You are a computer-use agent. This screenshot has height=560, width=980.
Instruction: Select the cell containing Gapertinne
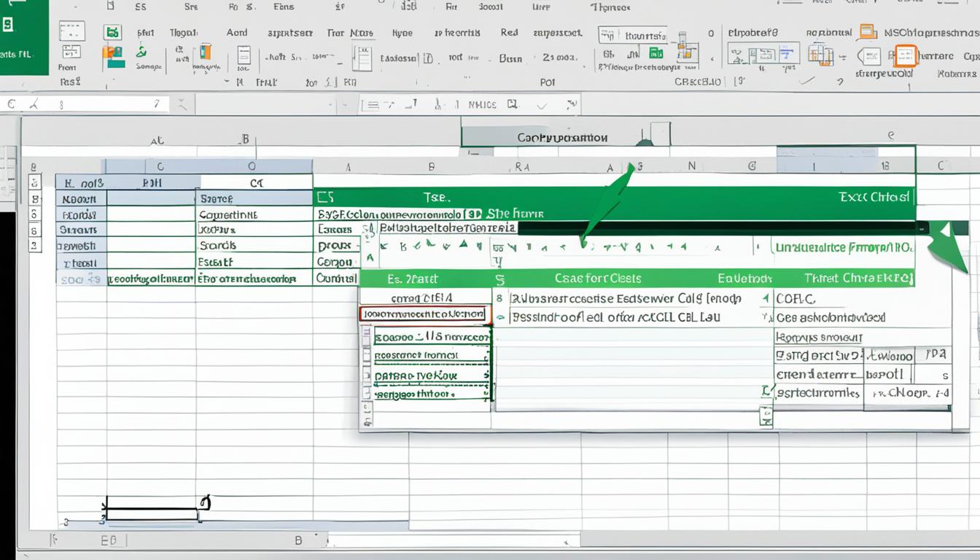(254, 214)
